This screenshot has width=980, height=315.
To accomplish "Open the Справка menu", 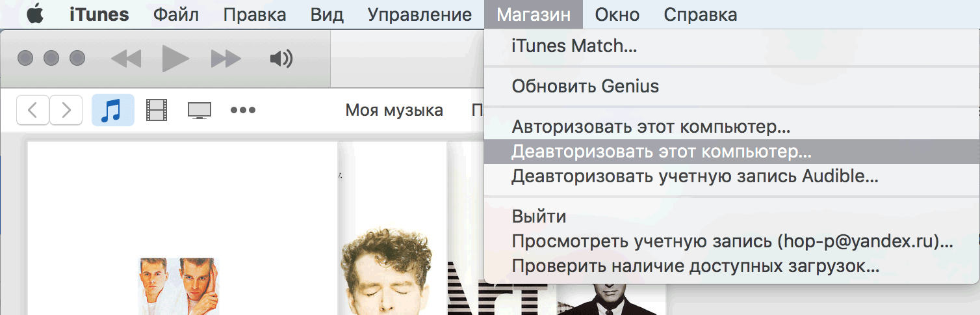I will tap(701, 14).
